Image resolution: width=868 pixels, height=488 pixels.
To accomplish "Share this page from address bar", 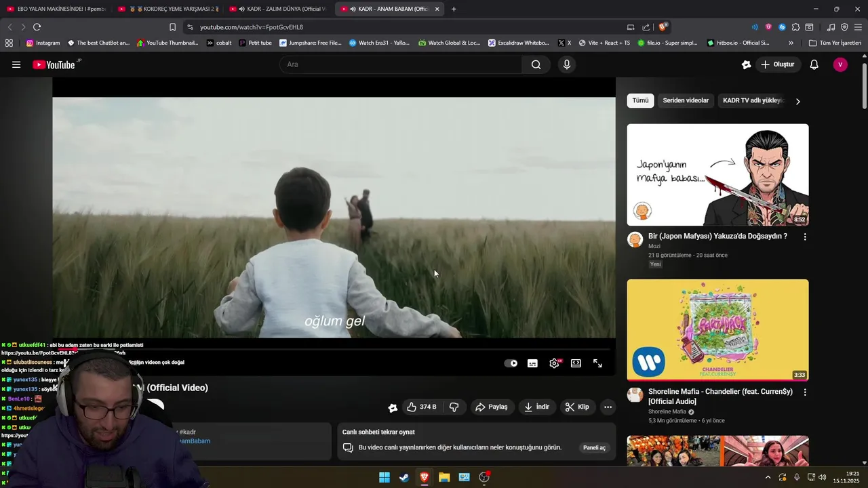I will click(646, 27).
